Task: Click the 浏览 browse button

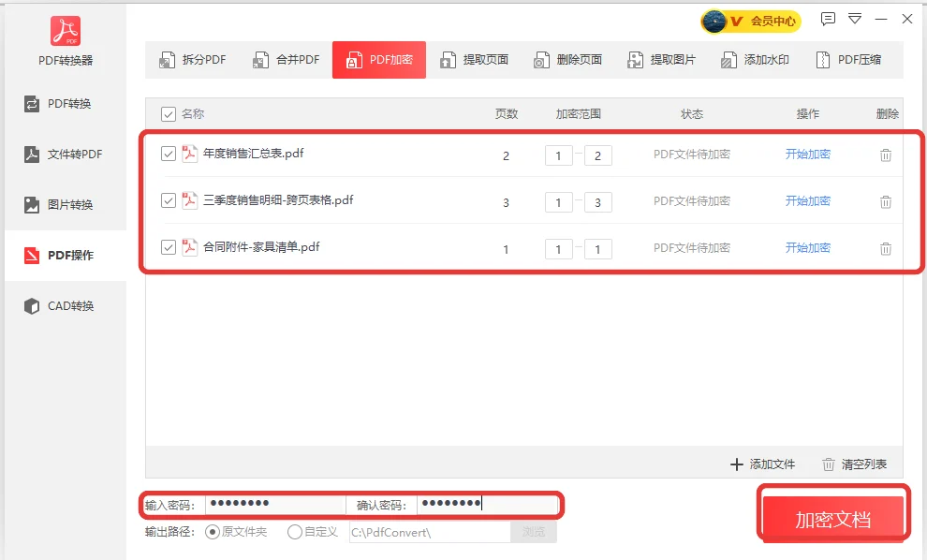Action: tap(534, 532)
